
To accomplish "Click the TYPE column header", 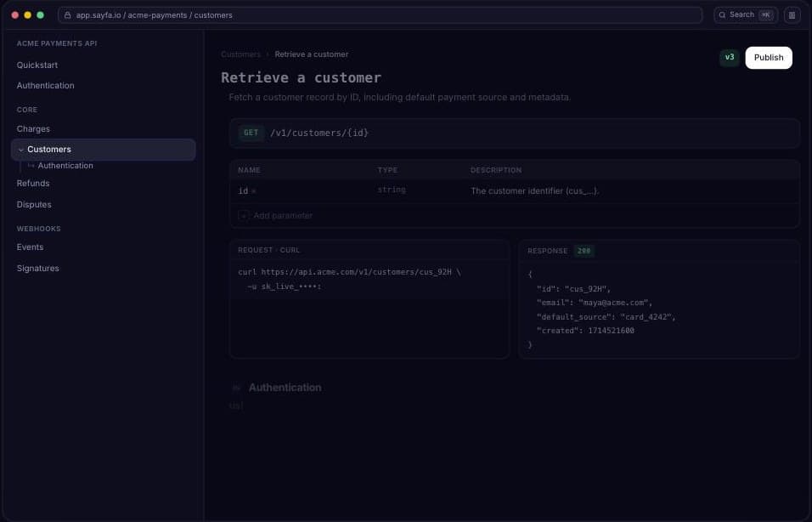I will tap(387, 170).
